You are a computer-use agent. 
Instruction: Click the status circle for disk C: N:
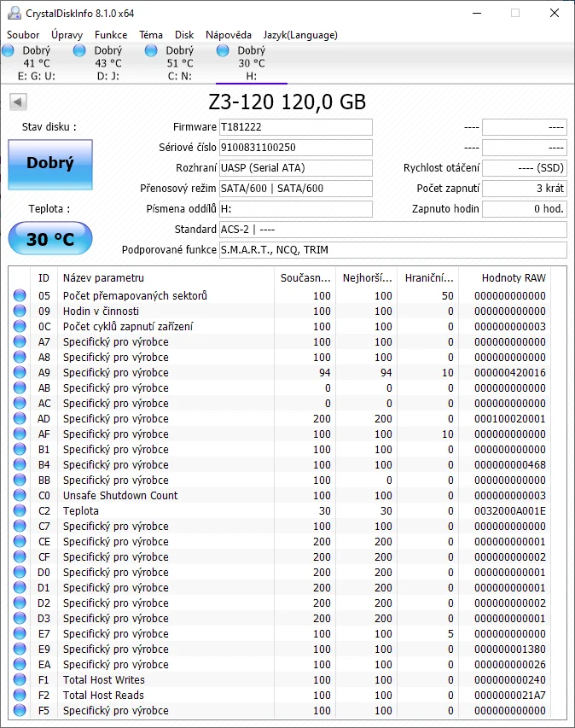(151, 50)
